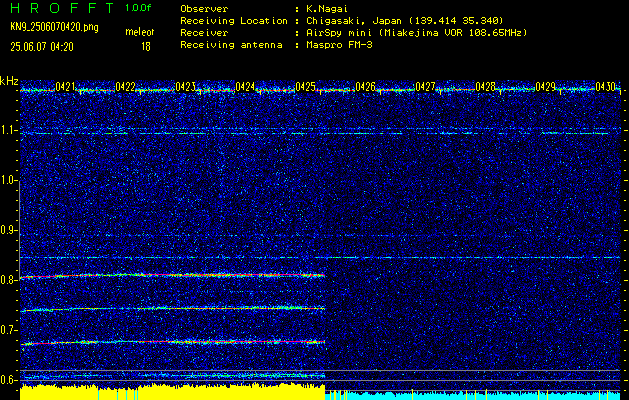This screenshot has height=400, width=629.
Task: Click the Receiver field label
Action: (x=204, y=32)
